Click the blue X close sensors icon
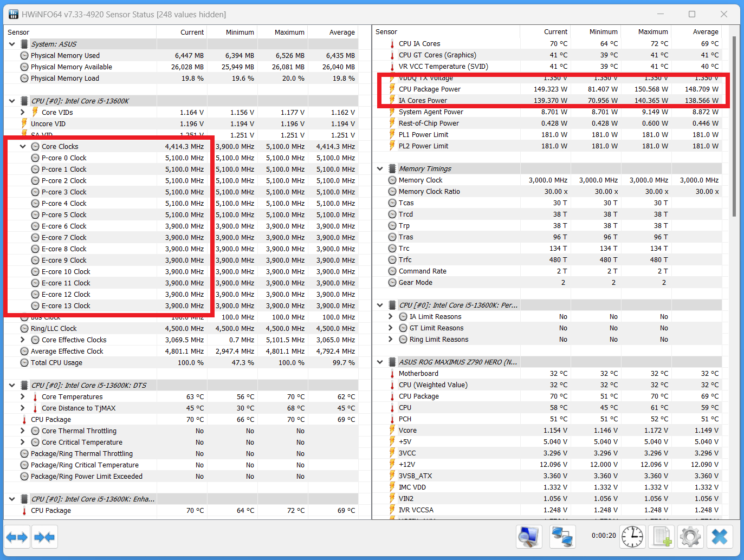 (720, 537)
